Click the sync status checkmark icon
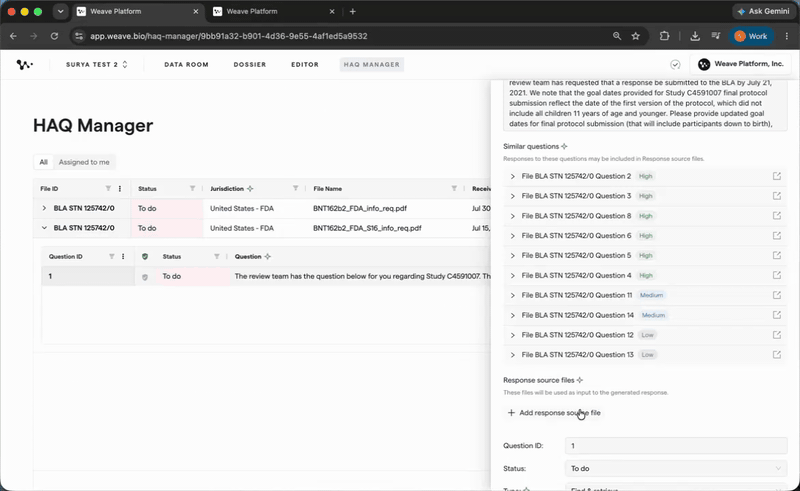The height and width of the screenshot is (491, 800). tap(675, 64)
